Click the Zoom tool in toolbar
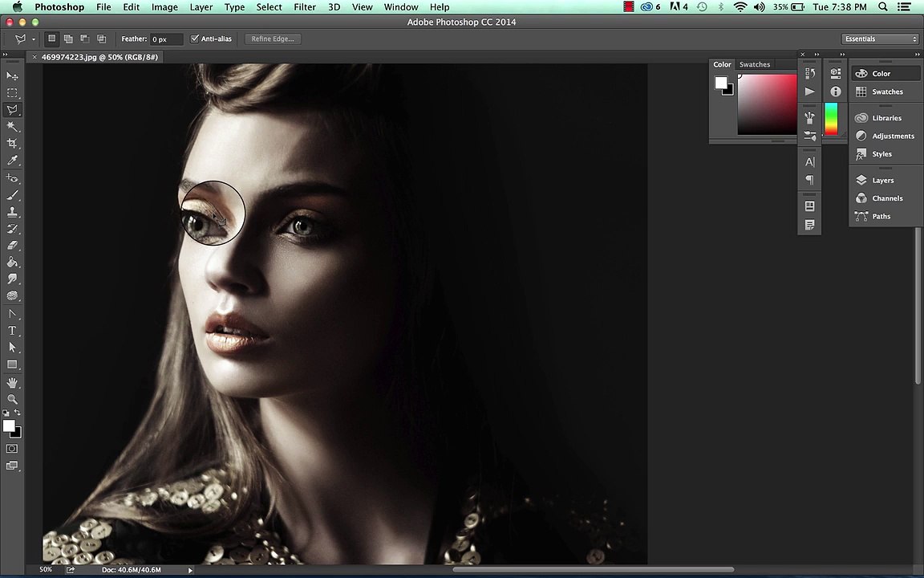 pyautogui.click(x=12, y=399)
